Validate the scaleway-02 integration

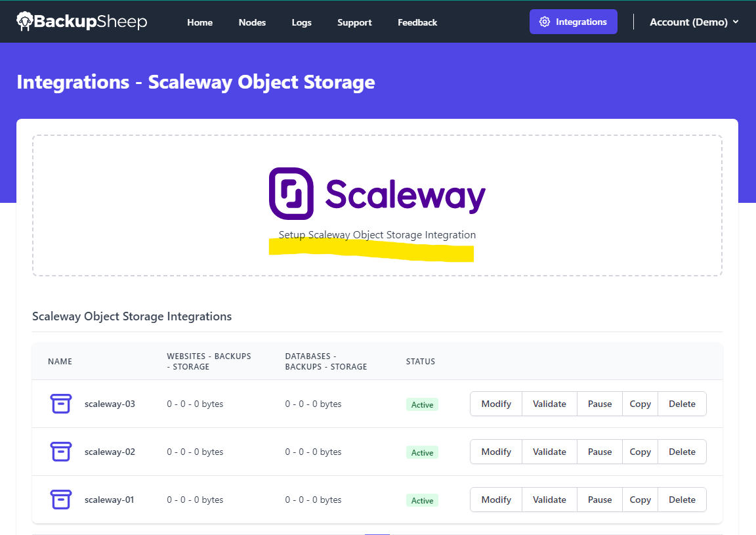click(549, 452)
